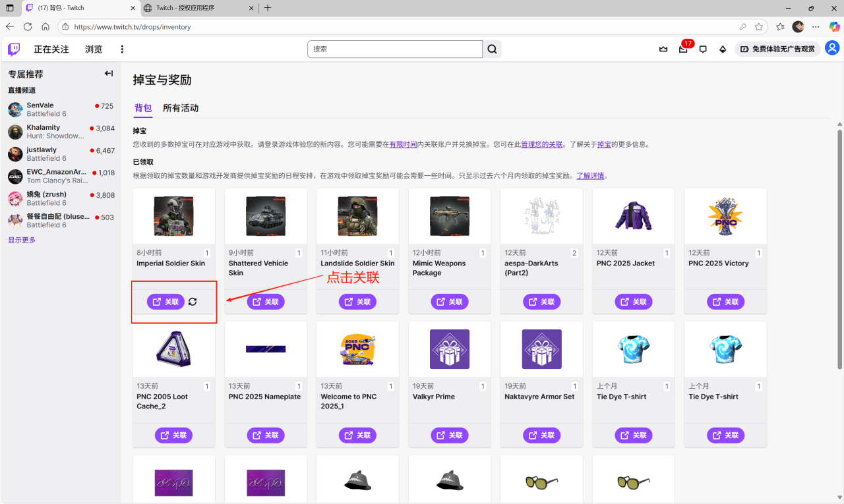Screen dimensions: 844x504
Task: Open 餐餐自由配 channel in sidebar
Action: point(61,221)
